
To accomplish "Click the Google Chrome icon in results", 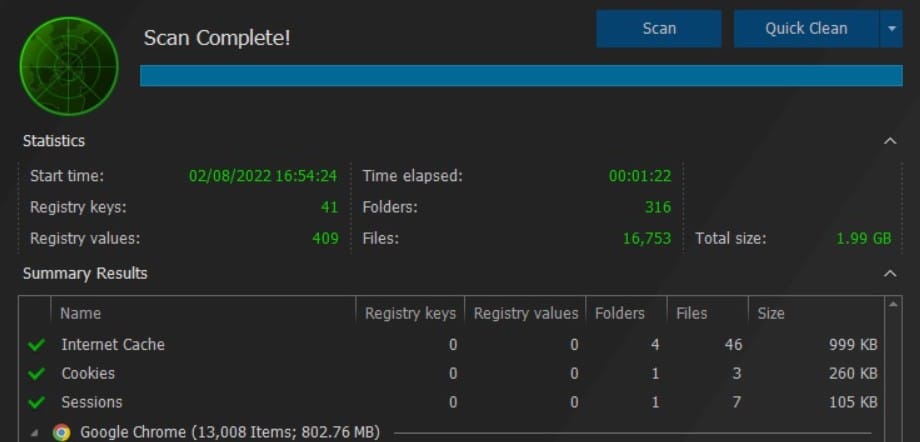I will [61, 433].
